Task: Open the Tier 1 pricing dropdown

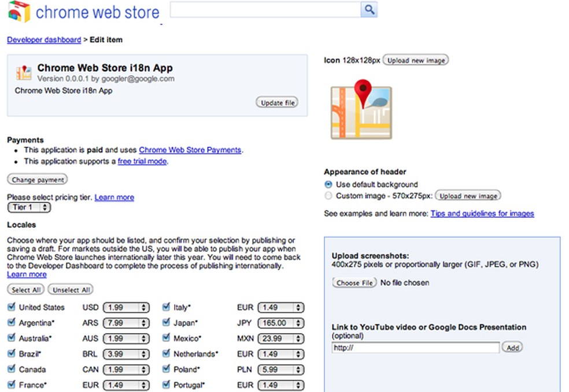Action: click(28, 207)
